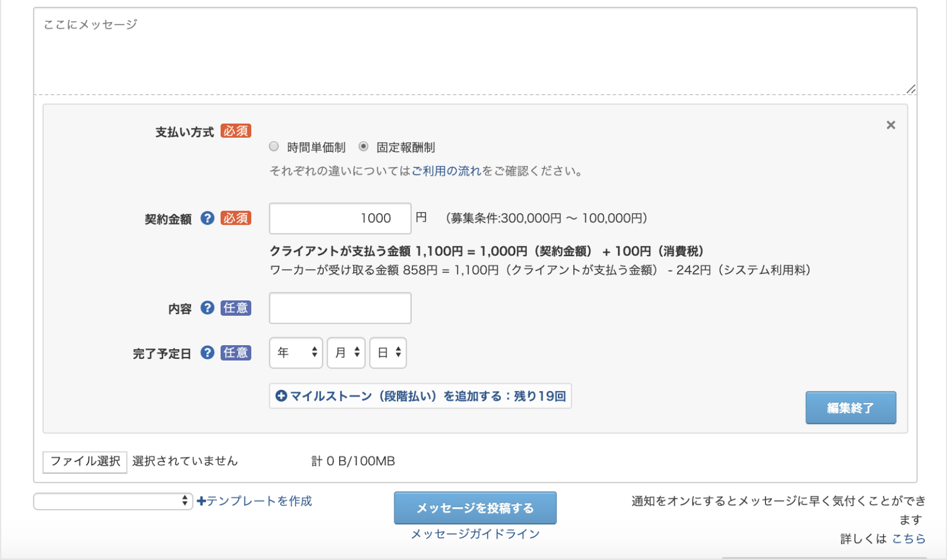Open the 日 day dropdown
Screen dimensions: 947x560
(388, 353)
